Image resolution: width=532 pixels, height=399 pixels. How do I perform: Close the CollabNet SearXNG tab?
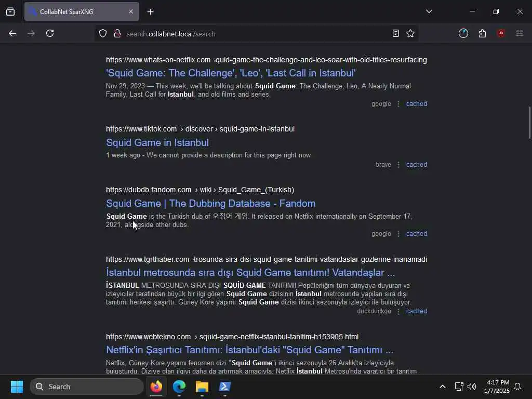tap(131, 12)
